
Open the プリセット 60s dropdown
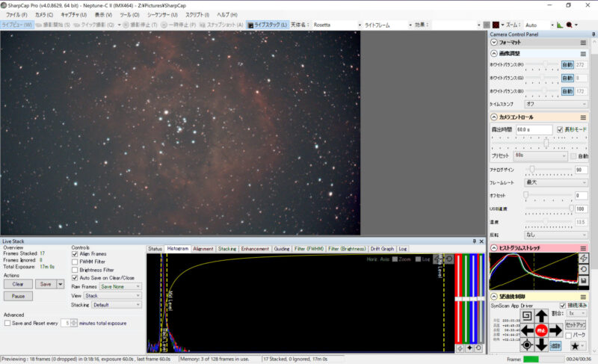click(x=540, y=156)
